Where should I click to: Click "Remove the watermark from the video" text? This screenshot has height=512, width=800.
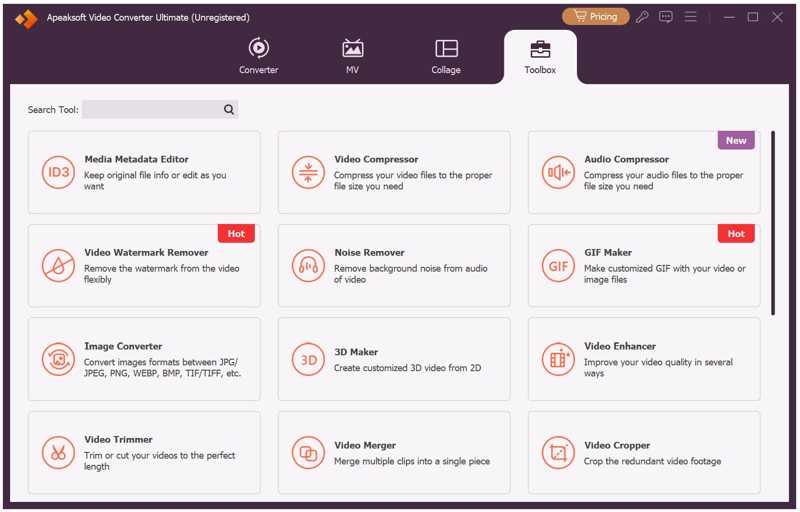click(162, 268)
